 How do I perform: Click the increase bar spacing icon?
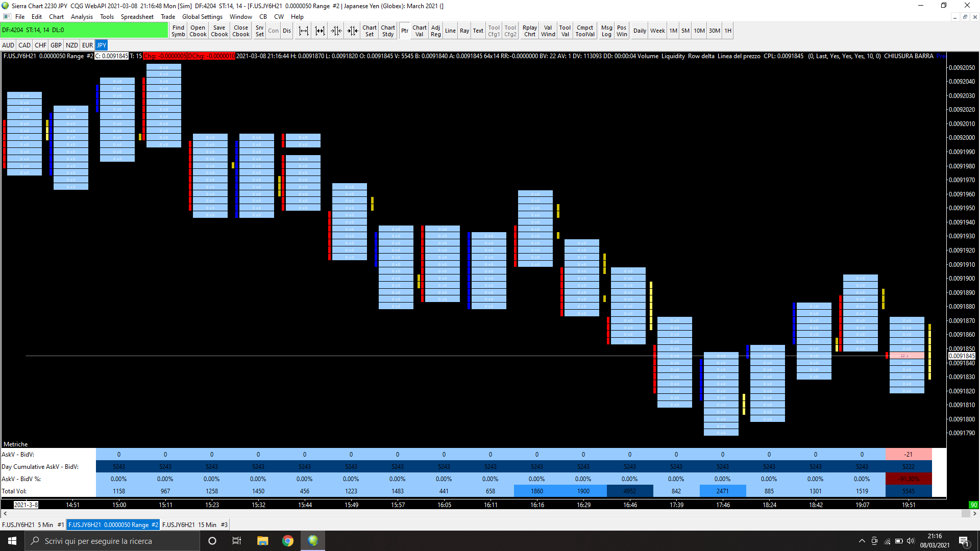[304, 31]
